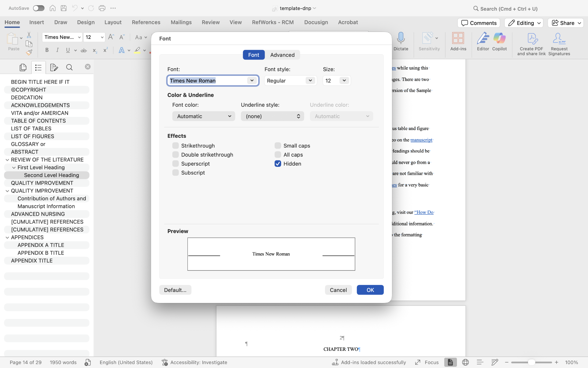This screenshot has width=588, height=368.
Task: Select the Format Painter tool
Action: pos(29,52)
